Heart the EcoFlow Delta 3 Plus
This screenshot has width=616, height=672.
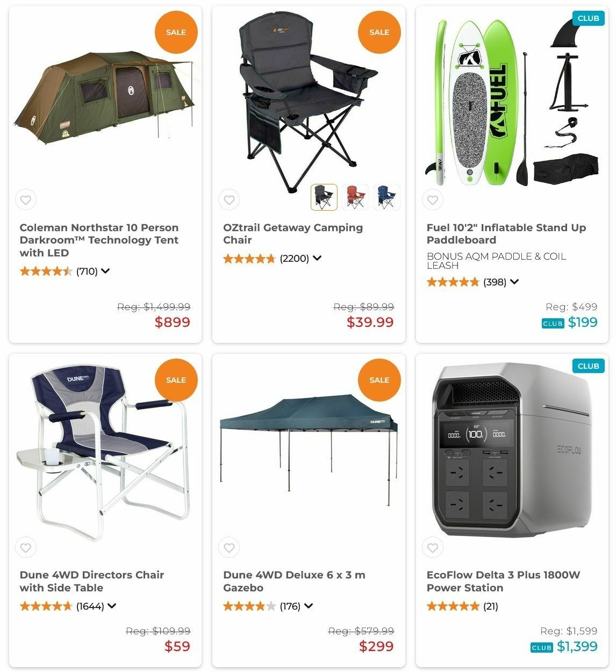[433, 548]
